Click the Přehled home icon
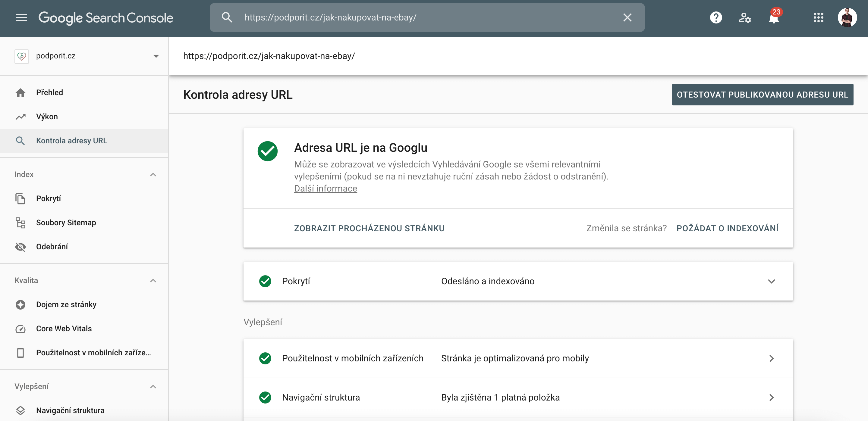 (x=20, y=93)
